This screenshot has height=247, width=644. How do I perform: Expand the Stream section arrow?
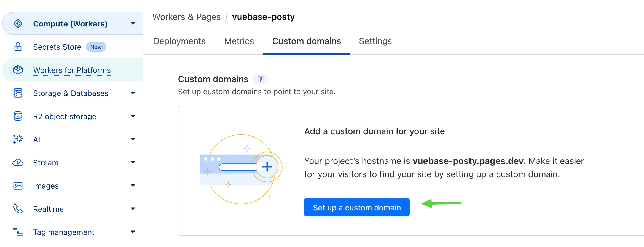pos(133,162)
